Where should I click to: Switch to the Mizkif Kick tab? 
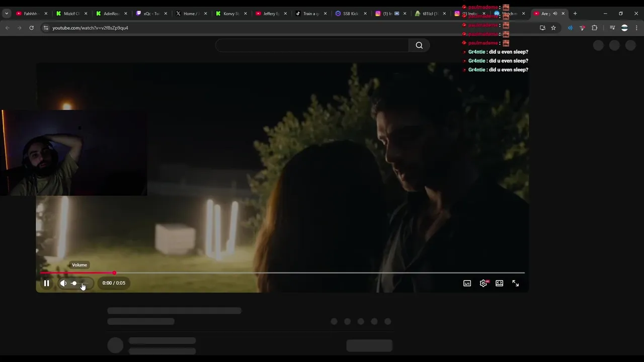pos(71,14)
